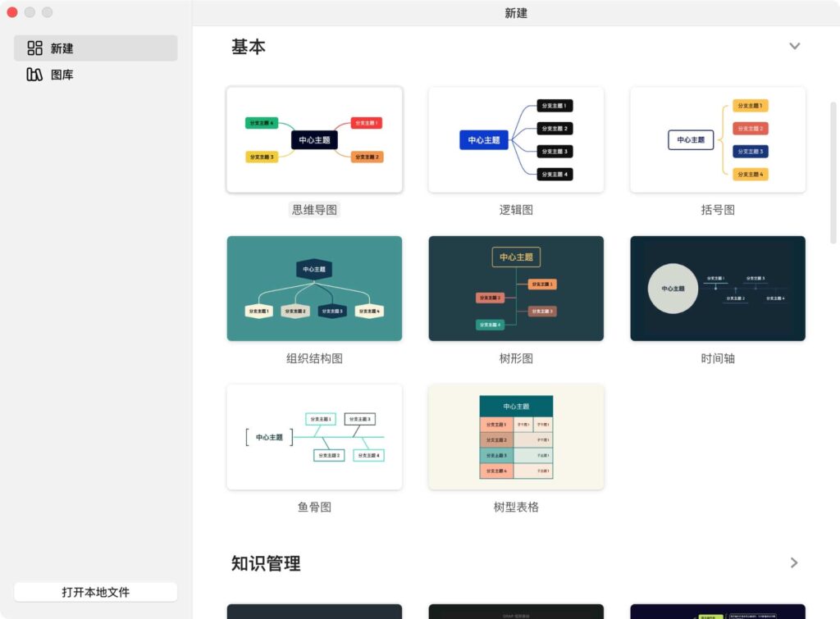Screen dimensions: 840x619
Task: Open the 组织结构图 org chart template
Action: click(314, 288)
